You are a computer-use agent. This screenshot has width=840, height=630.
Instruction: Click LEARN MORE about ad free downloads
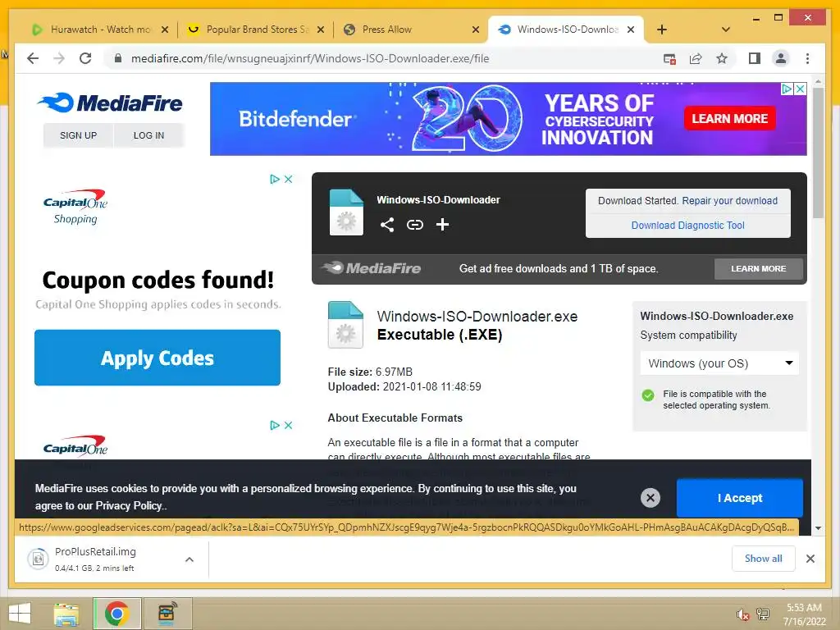(x=758, y=269)
